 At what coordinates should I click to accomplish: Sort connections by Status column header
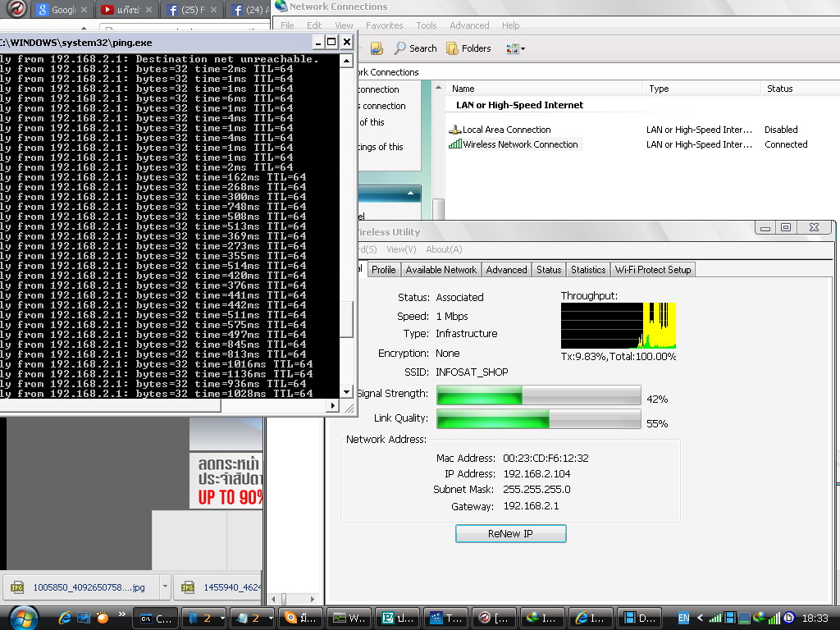tap(800, 89)
